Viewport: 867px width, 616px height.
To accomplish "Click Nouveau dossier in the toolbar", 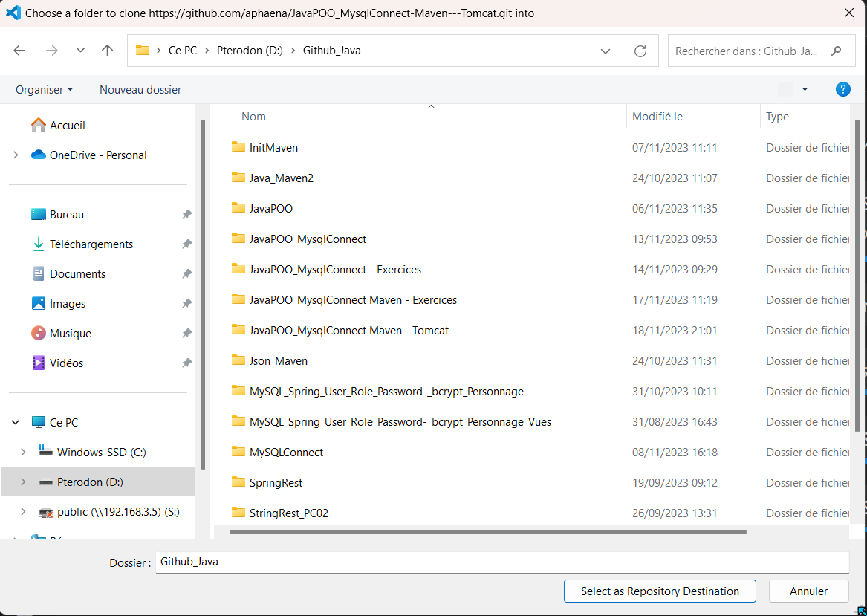I will coord(140,89).
